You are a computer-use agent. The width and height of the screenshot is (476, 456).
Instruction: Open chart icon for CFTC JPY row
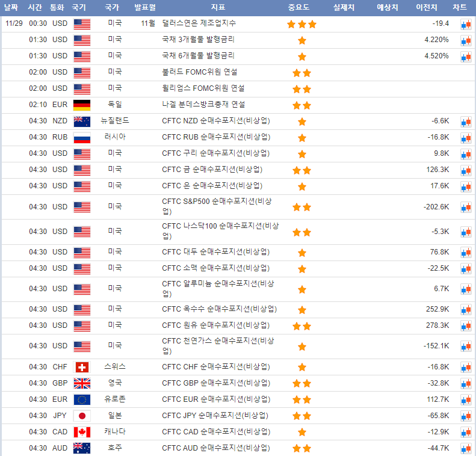[466, 416]
